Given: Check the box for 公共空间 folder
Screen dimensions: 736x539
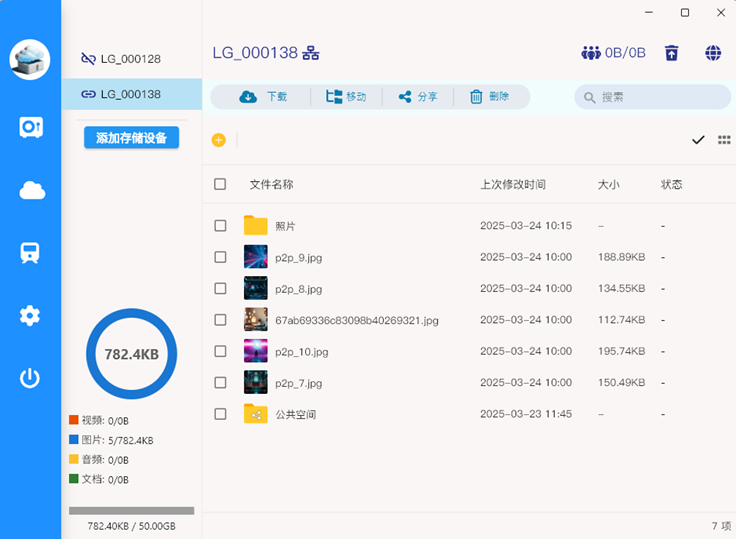Looking at the screenshot, I should click(220, 414).
